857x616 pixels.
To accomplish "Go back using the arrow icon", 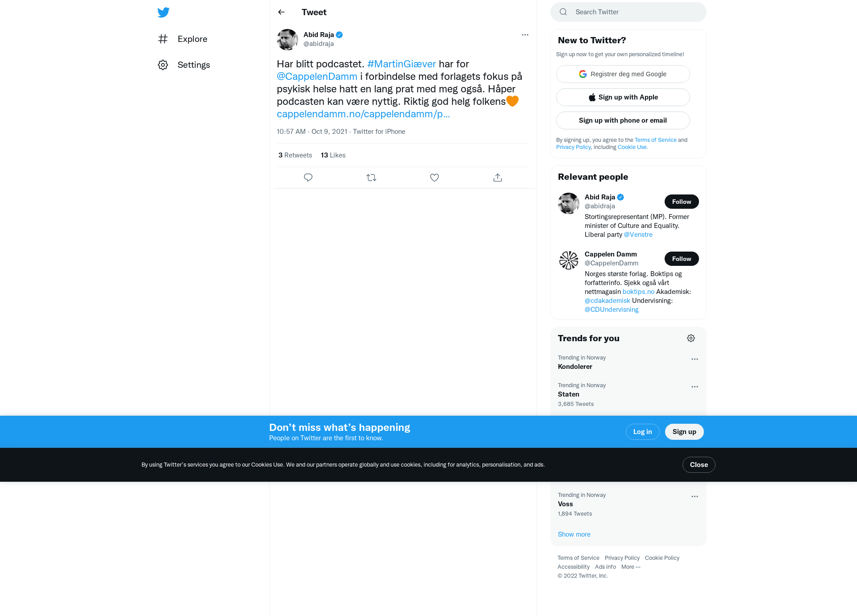I will [x=281, y=12].
